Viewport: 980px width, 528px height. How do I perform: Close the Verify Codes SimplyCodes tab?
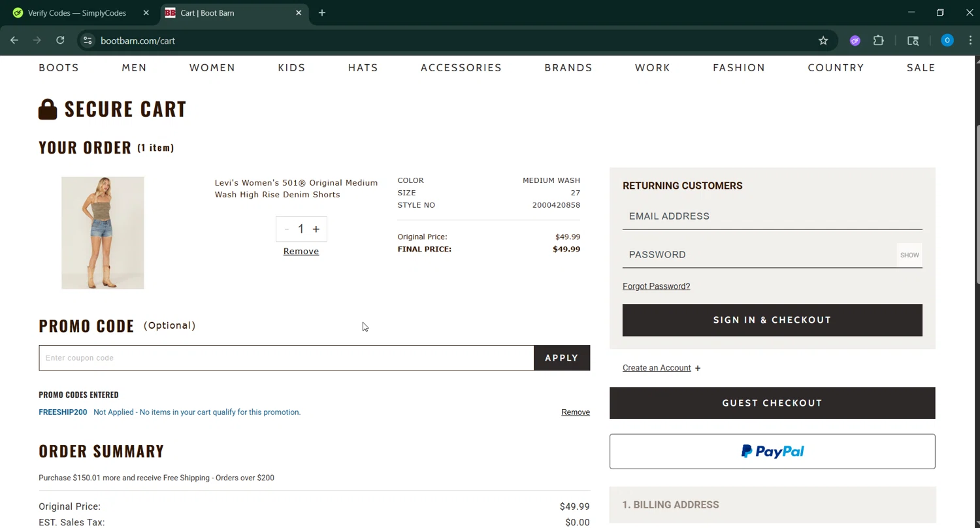click(x=146, y=12)
